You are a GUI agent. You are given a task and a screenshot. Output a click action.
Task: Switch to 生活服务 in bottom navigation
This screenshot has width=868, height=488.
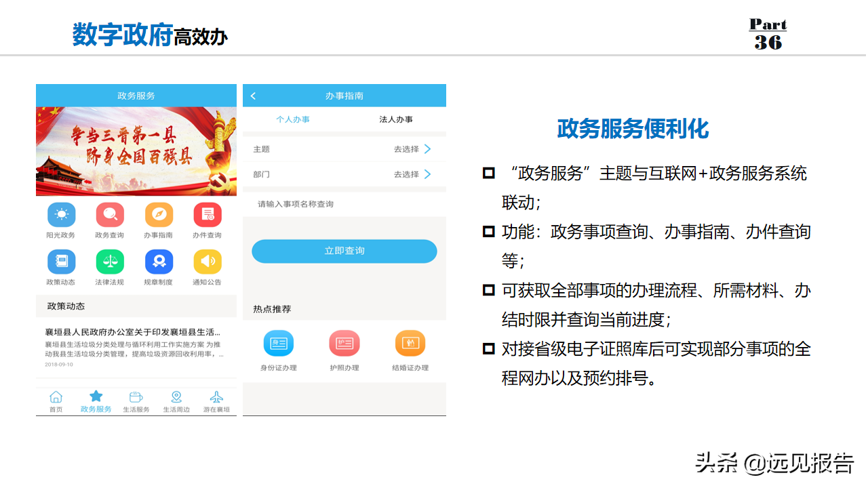136,401
